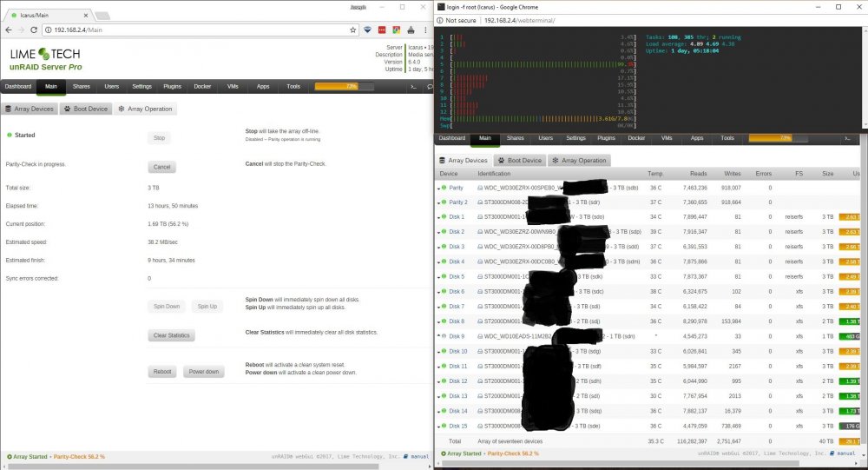Click the back arrow in the Icarus/Main browser
This screenshot has width=868, height=470.
(9, 30)
